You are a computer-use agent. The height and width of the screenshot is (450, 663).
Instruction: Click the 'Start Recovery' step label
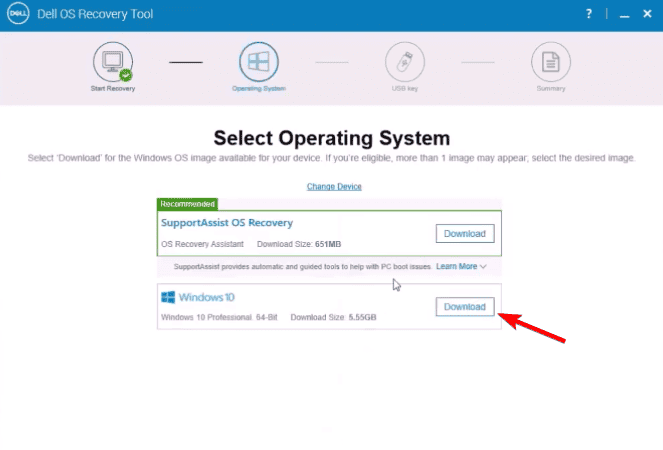[x=113, y=88]
